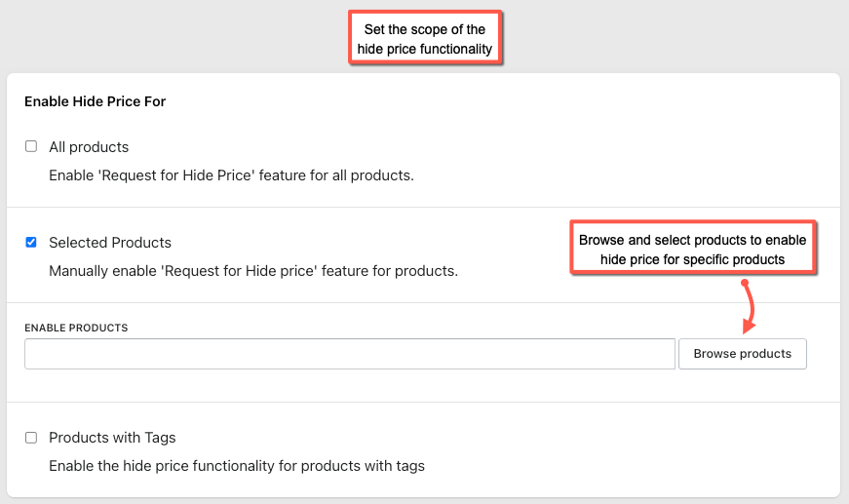The width and height of the screenshot is (849, 504).
Task: Click the arrowhead pointing at Browse products
Action: (x=749, y=327)
